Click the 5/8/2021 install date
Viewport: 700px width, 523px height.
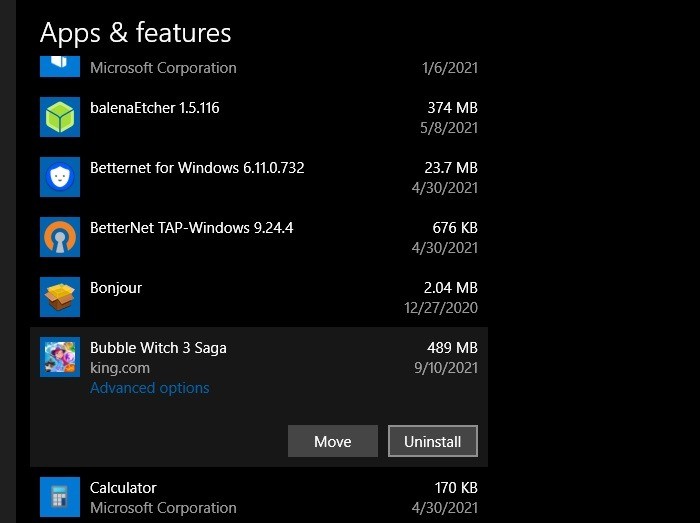[x=449, y=128]
